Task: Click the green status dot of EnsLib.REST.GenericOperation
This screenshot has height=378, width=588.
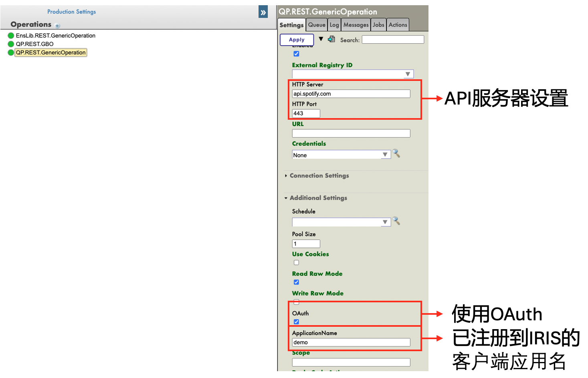Action: click(x=11, y=36)
